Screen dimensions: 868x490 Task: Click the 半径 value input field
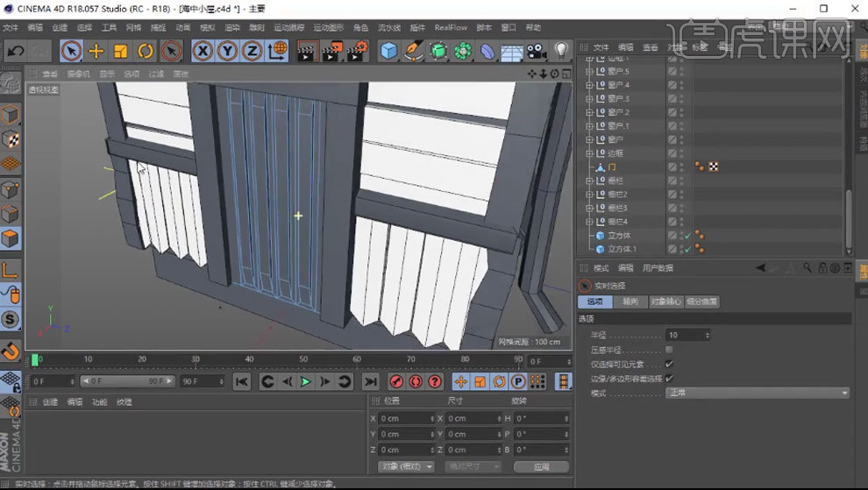685,335
